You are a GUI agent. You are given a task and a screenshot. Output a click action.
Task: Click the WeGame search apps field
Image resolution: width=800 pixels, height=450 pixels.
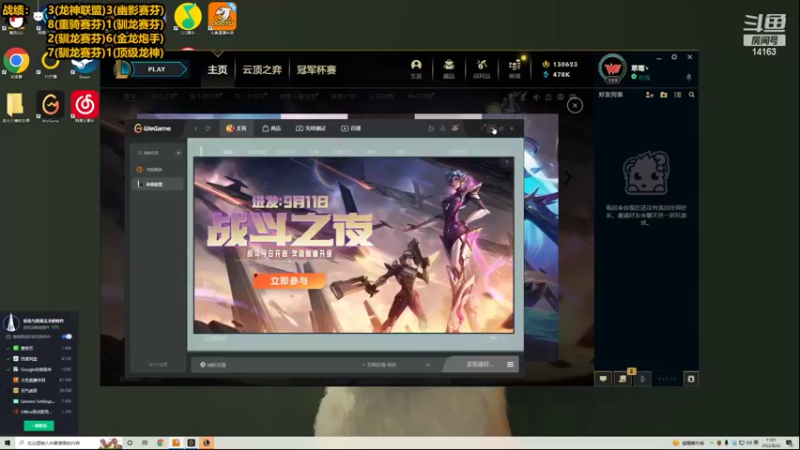coord(153,153)
